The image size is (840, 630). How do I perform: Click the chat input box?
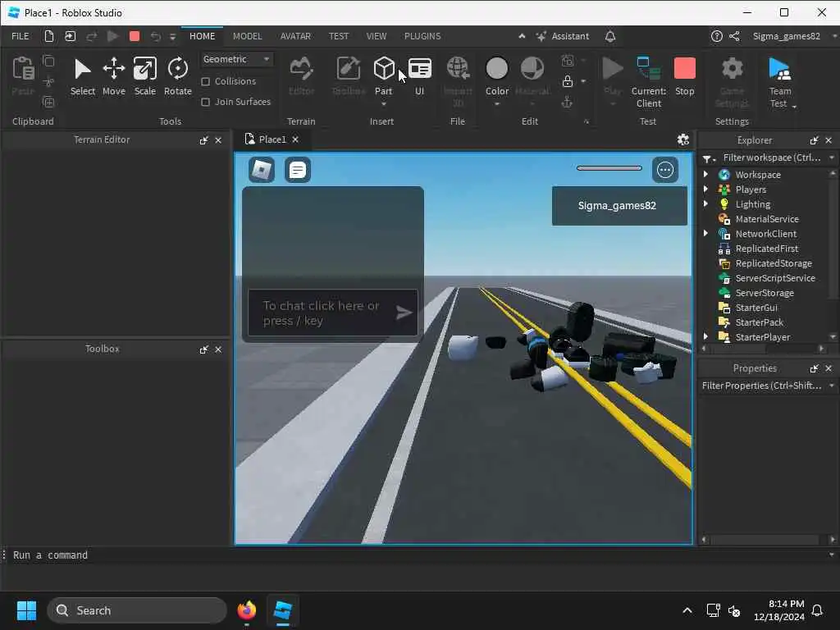click(x=322, y=313)
